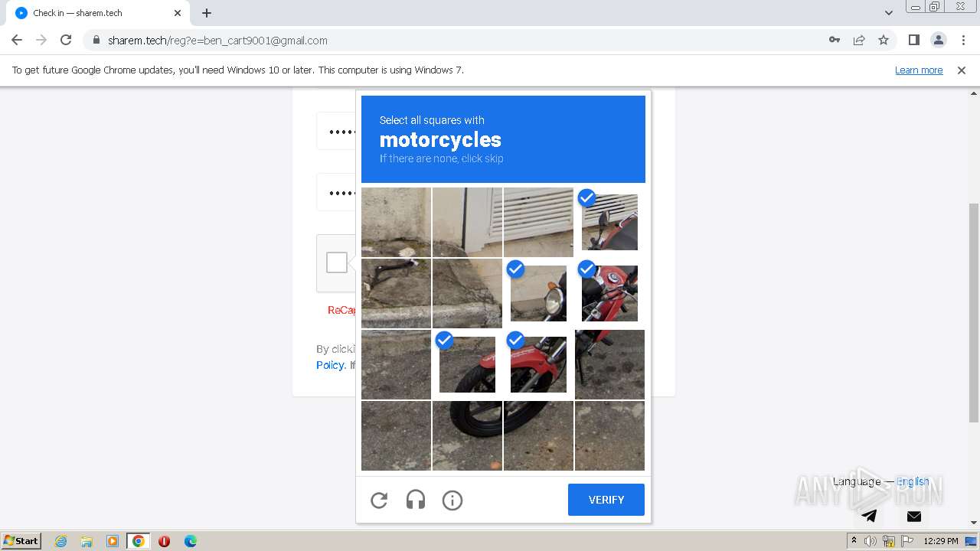This screenshot has width=980, height=551.
Task: Open saved passwords key icon
Action: point(835,40)
